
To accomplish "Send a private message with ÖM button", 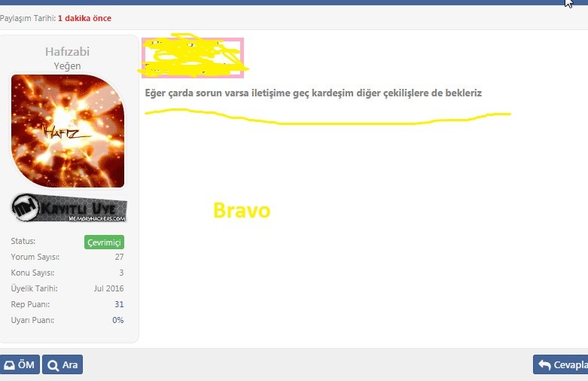I will pyautogui.click(x=20, y=364).
